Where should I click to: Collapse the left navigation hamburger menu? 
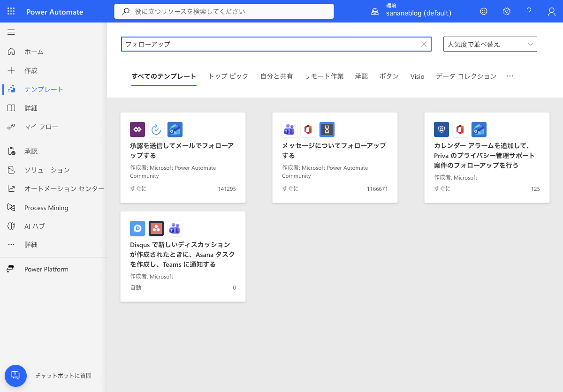pyautogui.click(x=11, y=32)
